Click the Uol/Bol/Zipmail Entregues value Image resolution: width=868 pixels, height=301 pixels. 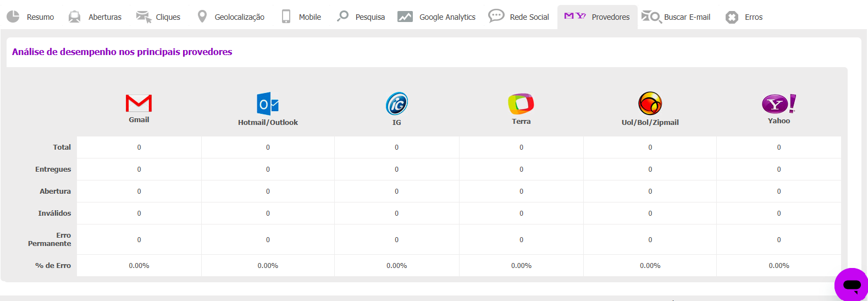[650, 169]
